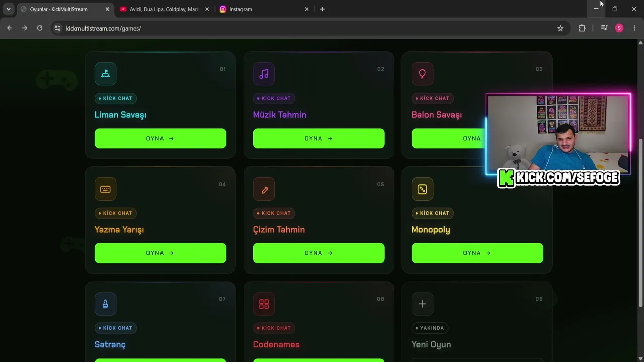Click the card number 09
The height and width of the screenshot is (362, 644).
pos(539,299)
